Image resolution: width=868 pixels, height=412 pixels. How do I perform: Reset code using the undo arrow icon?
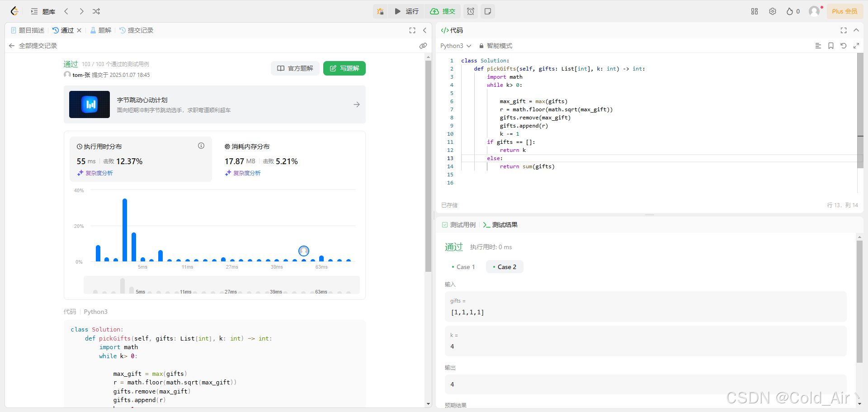coord(843,46)
